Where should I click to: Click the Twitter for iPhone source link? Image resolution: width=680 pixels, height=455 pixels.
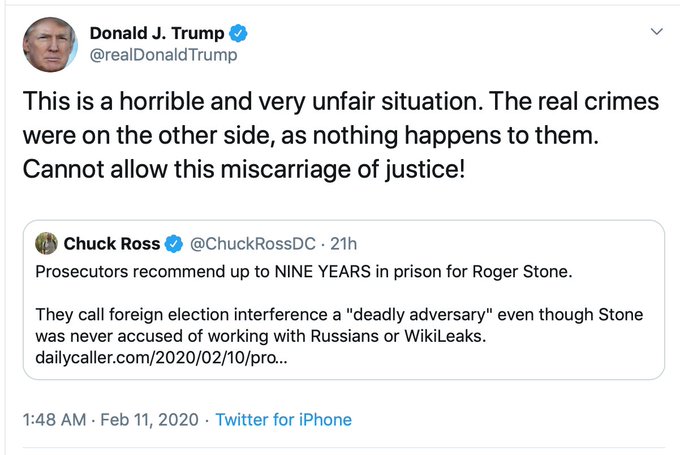point(284,419)
